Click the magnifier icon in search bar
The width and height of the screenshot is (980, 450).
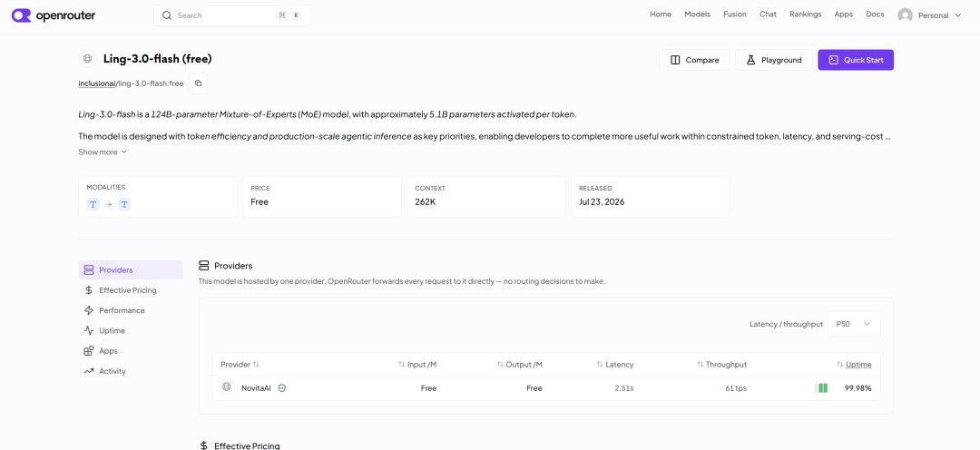(167, 15)
